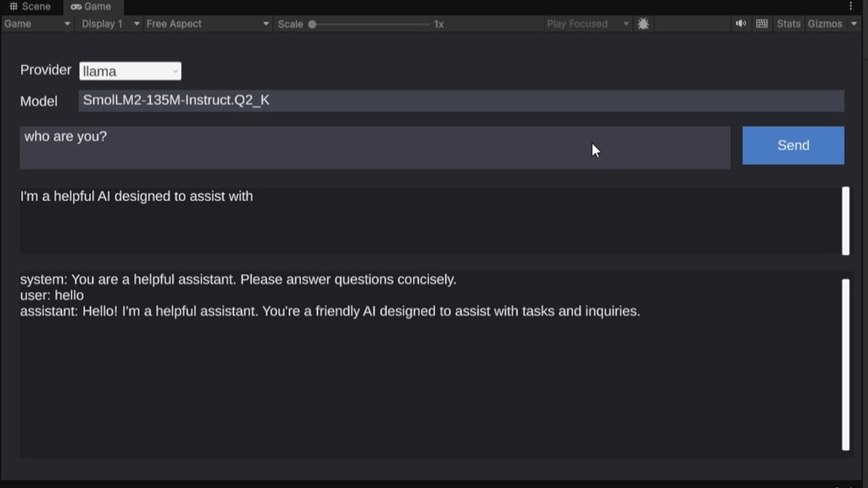
Task: Click the Game tab controller icon
Action: 75,6
